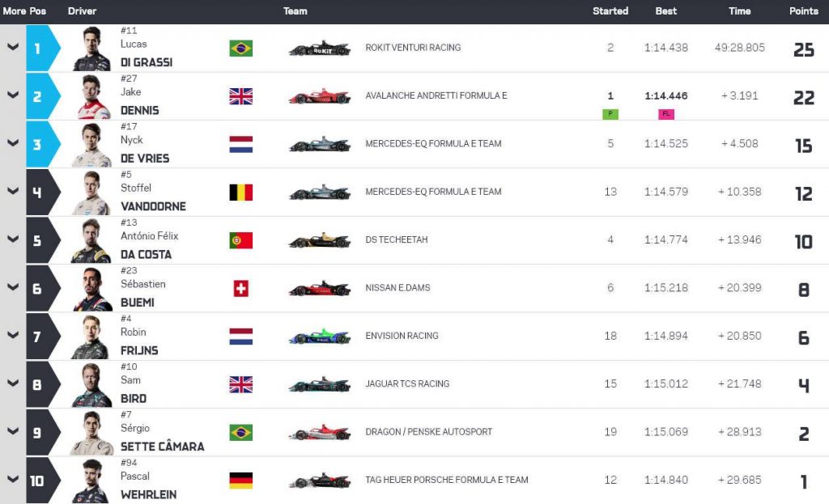Click the Swiss flag for Buemi

[240, 289]
